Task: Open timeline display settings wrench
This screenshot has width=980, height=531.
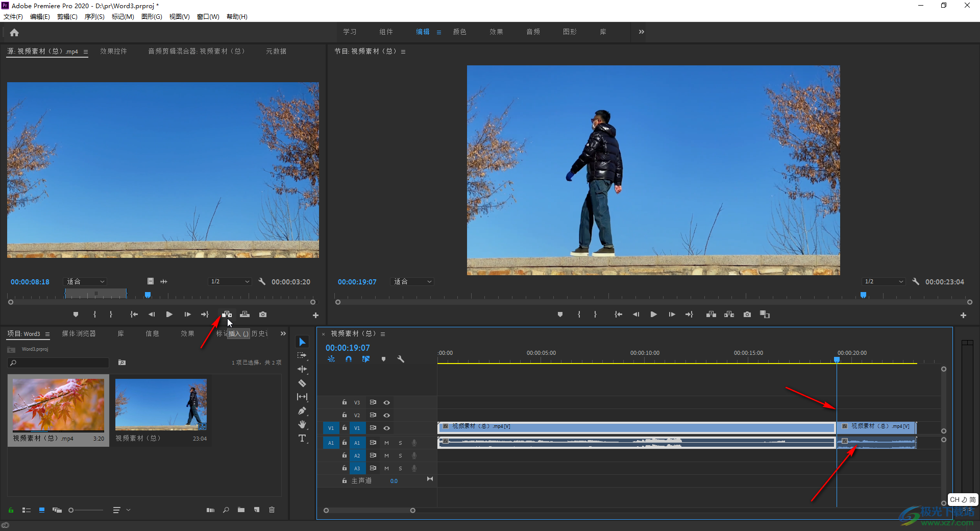Action: (x=401, y=359)
